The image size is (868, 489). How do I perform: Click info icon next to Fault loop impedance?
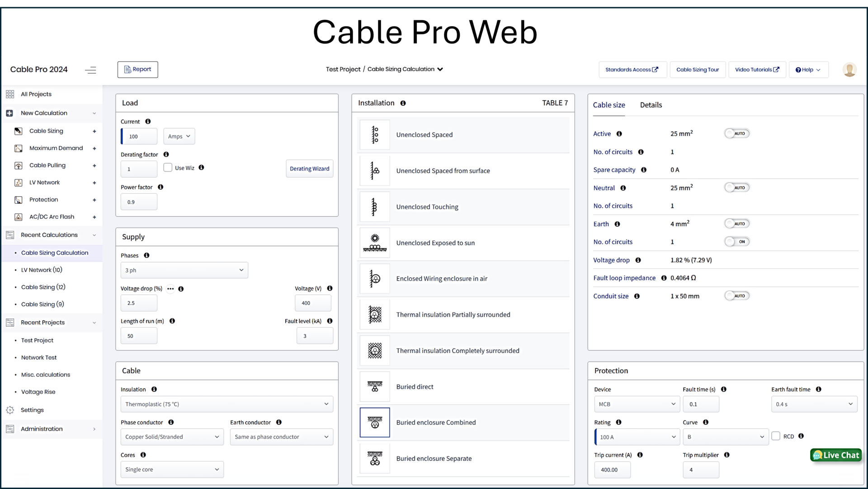click(x=664, y=278)
